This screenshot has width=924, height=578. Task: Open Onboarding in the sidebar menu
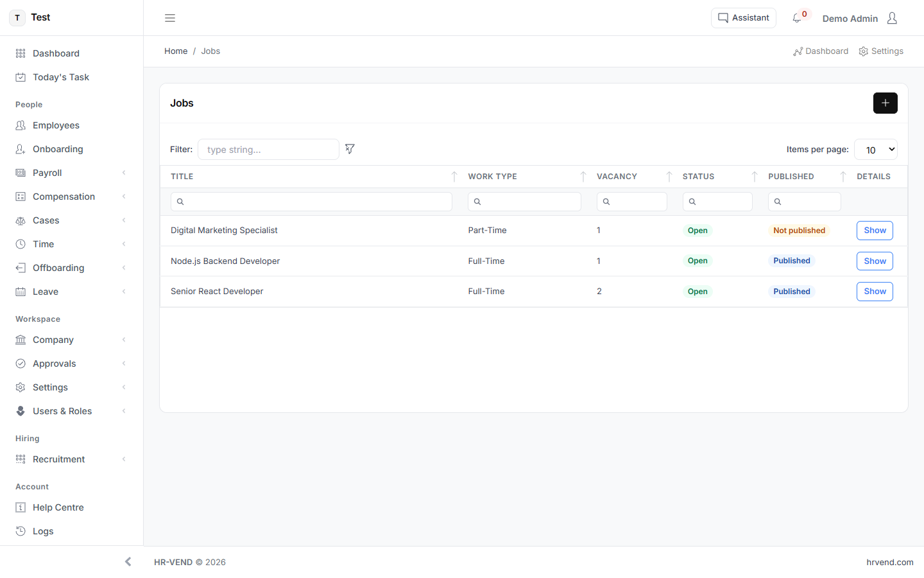pyautogui.click(x=71, y=149)
